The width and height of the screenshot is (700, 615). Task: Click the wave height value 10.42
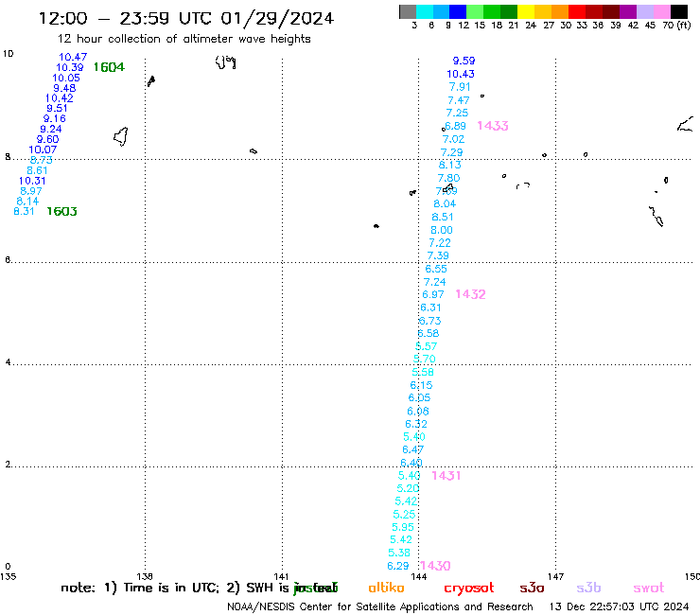coord(60,98)
